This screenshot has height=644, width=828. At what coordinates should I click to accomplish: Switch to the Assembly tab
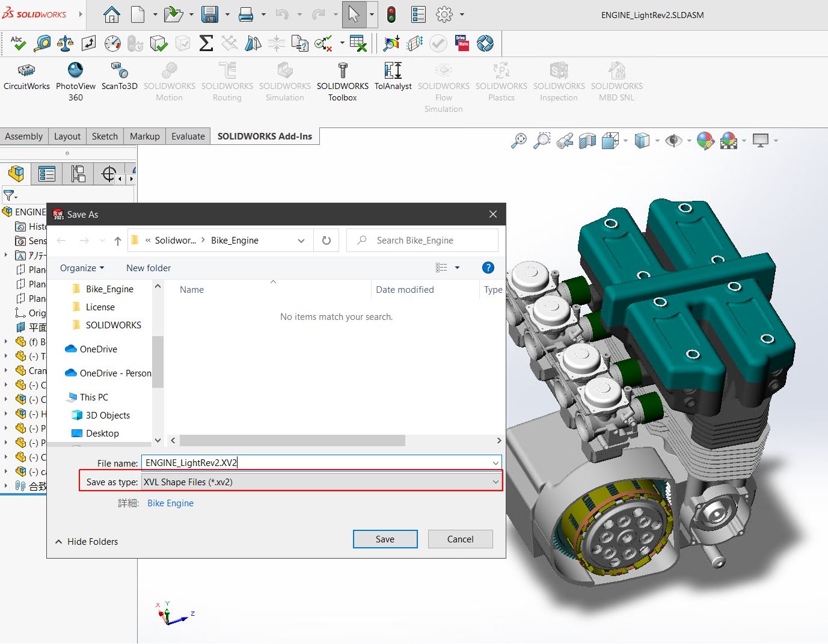point(24,136)
